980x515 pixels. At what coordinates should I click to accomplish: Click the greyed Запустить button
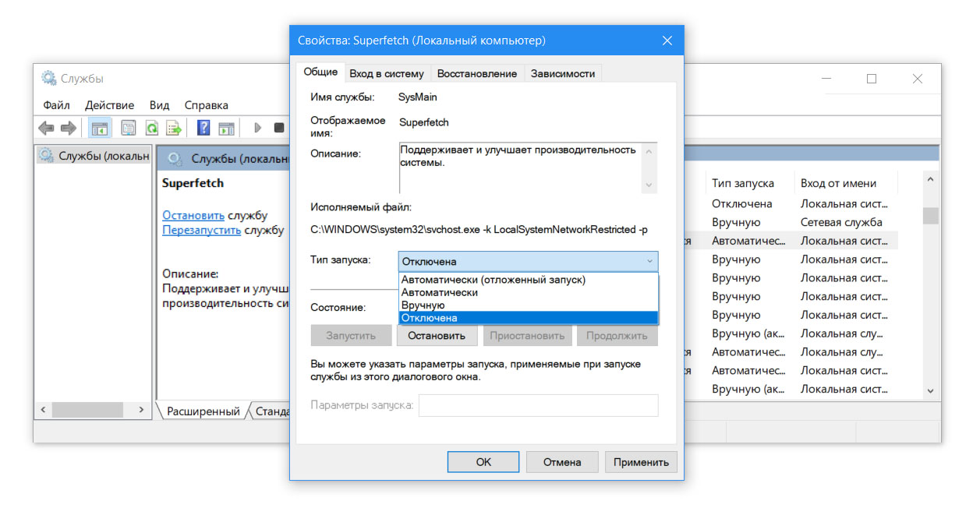coord(351,336)
